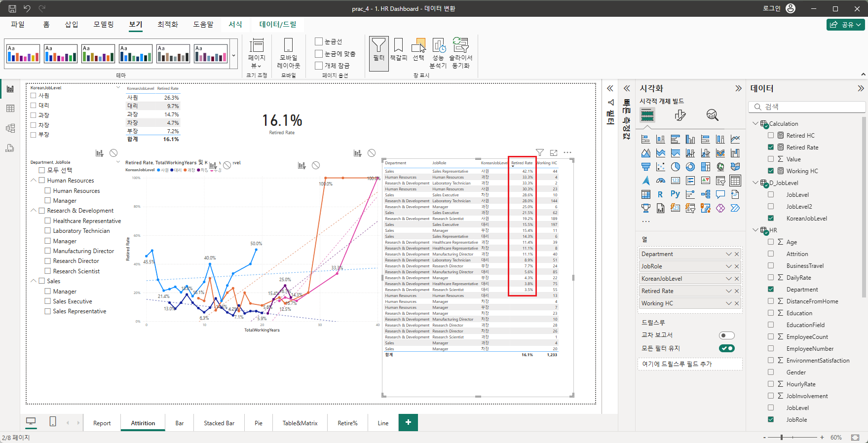Image resolution: width=868 pixels, height=443 pixels.
Task: Remove JobRole field with its X button
Action: (737, 266)
